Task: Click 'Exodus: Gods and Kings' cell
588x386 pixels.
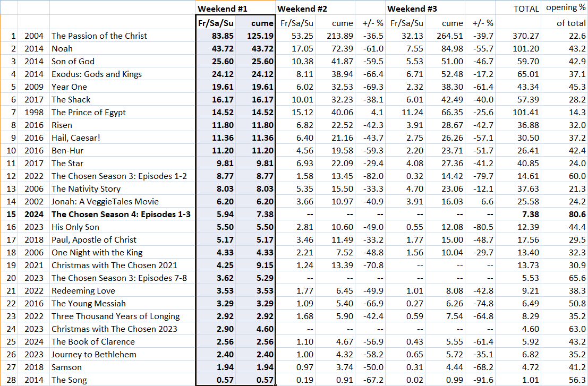Action: pyautogui.click(x=122, y=74)
